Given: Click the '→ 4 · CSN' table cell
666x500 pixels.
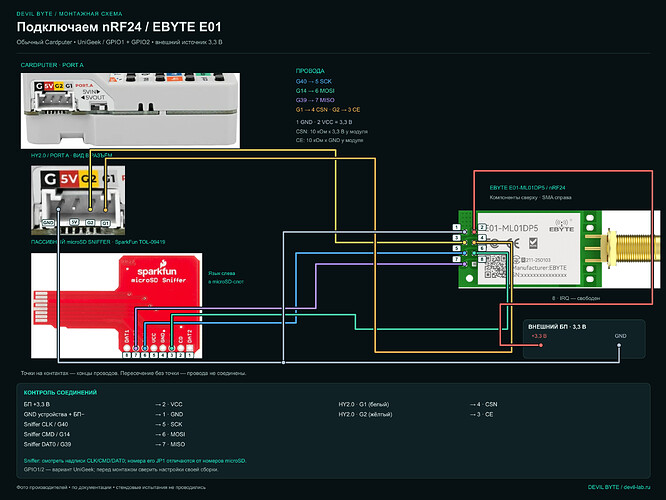Looking at the screenshot, I should (x=483, y=404).
